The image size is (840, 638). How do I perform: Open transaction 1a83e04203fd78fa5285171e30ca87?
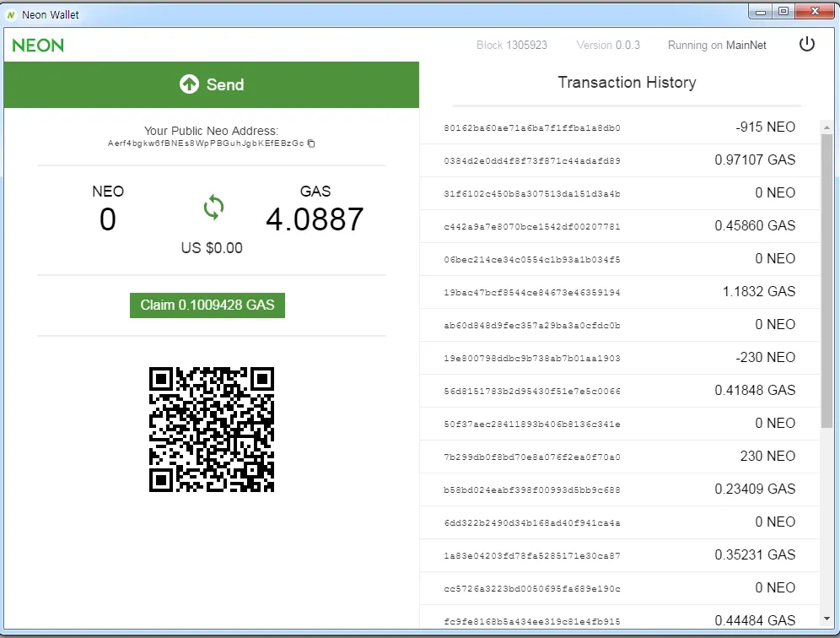coord(532,556)
